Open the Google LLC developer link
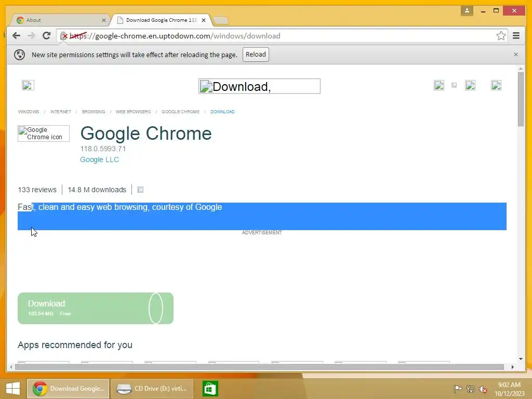The width and height of the screenshot is (532, 399). pyautogui.click(x=99, y=159)
